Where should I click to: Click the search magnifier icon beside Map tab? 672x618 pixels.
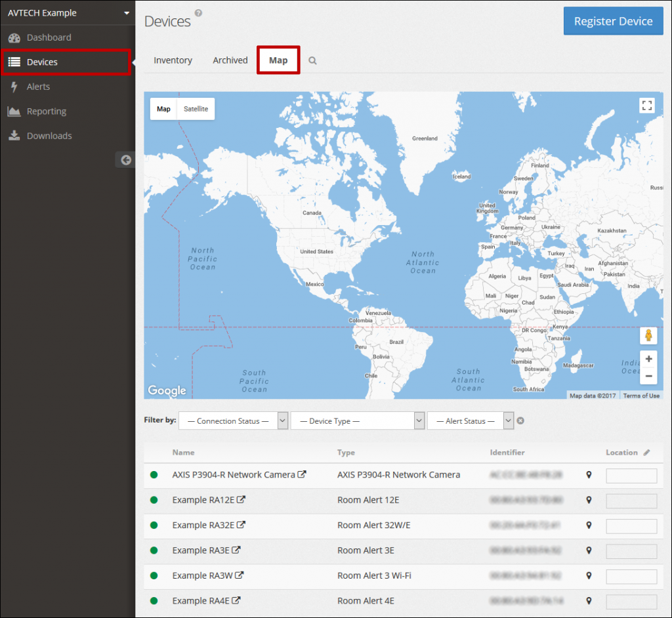point(312,60)
